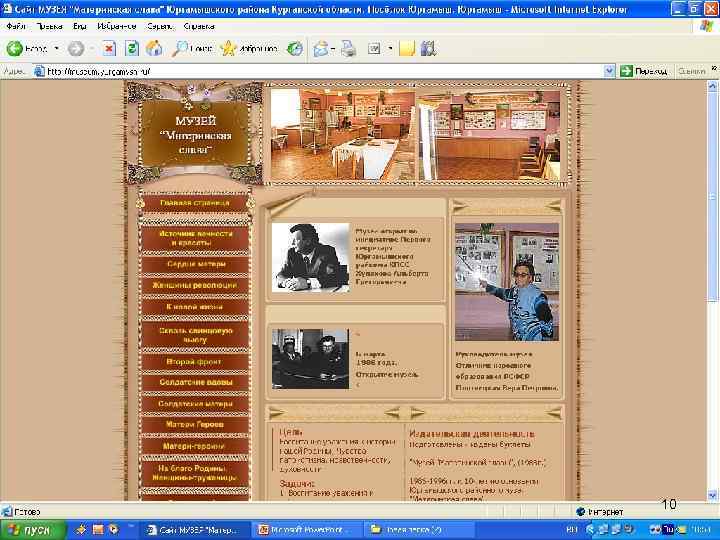Click the Готово status text
Image resolution: width=720 pixels, height=540 pixels.
coord(27,512)
